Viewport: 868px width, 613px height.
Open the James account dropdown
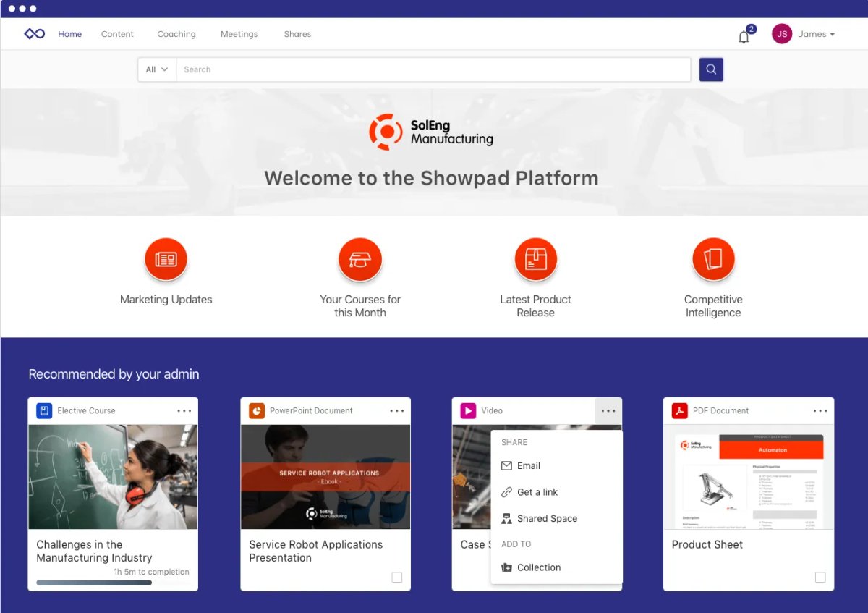[x=817, y=34]
